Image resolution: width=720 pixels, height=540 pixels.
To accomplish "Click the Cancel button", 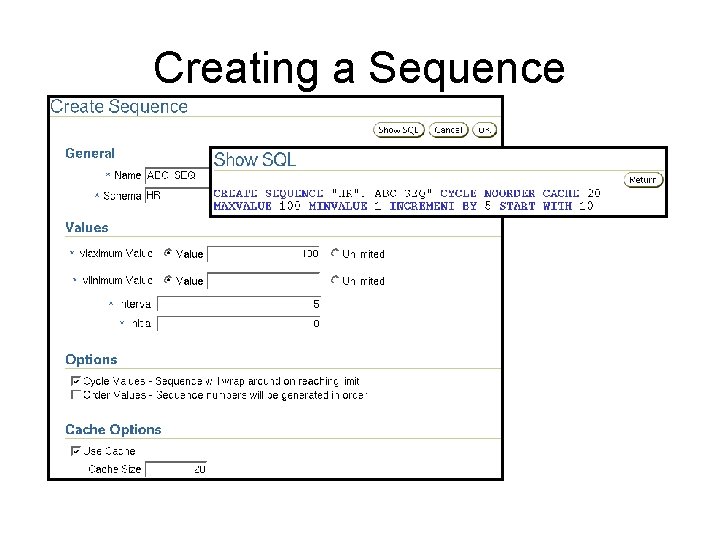I will click(x=448, y=130).
